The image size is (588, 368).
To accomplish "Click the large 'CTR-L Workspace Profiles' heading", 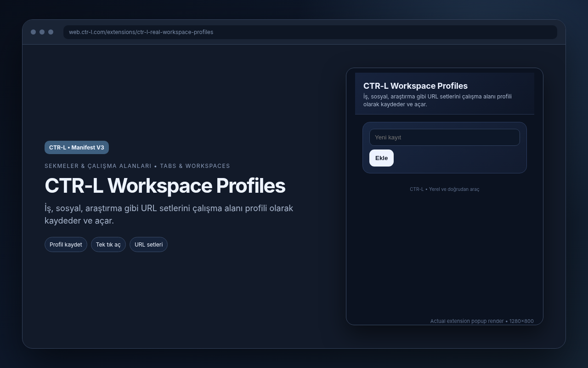I will (165, 186).
